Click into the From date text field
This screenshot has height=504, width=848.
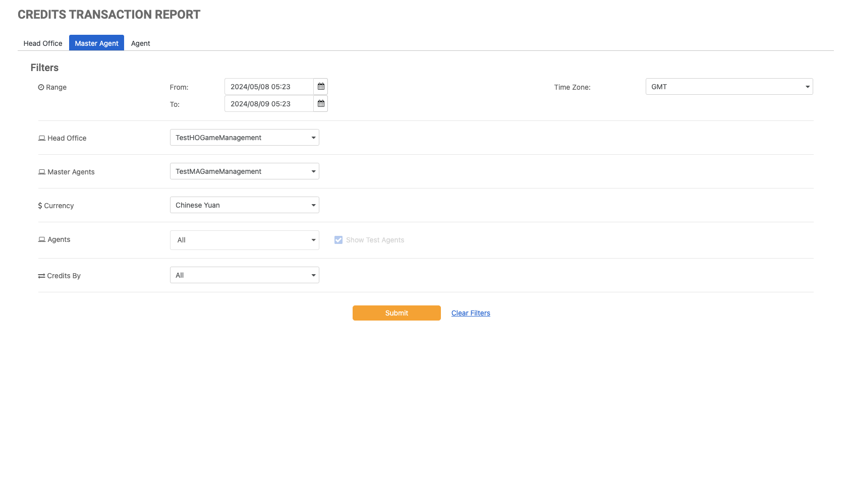(x=269, y=87)
